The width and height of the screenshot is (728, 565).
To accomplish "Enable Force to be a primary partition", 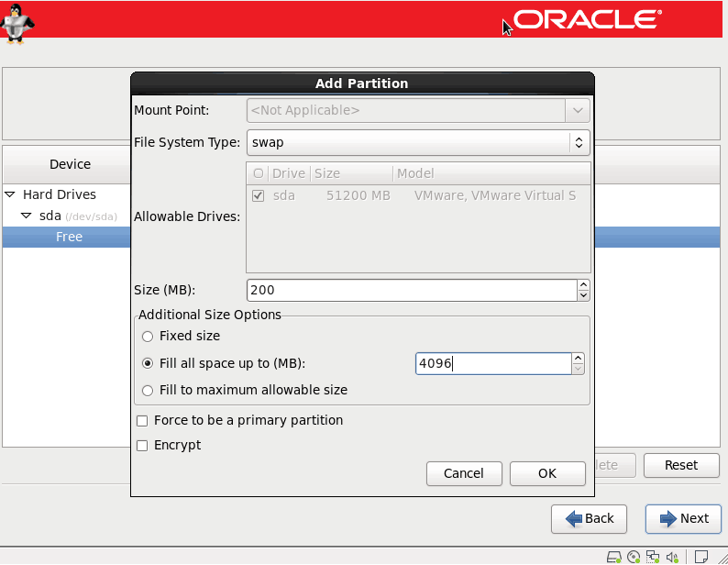I will [x=142, y=421].
